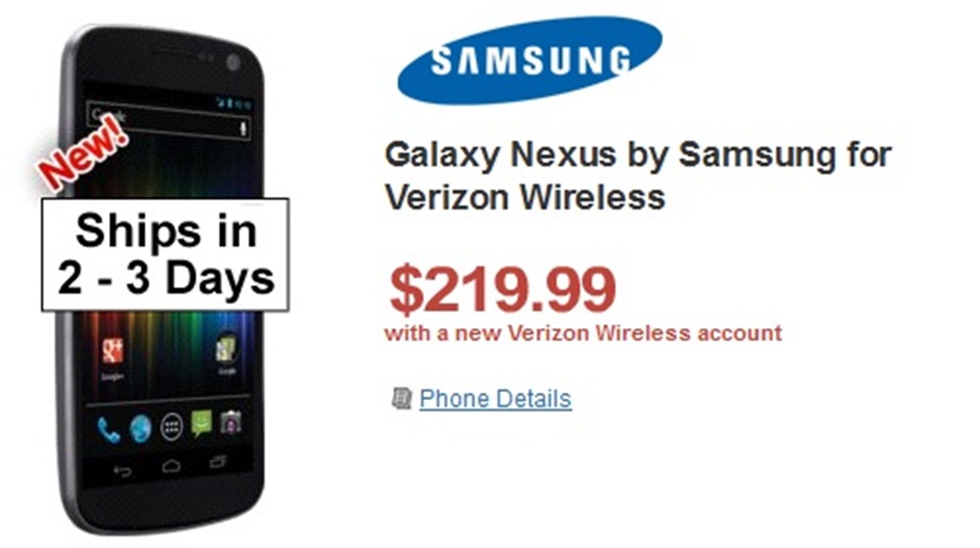980x548 pixels.
Task: Click the Phone Details link
Action: click(x=495, y=398)
